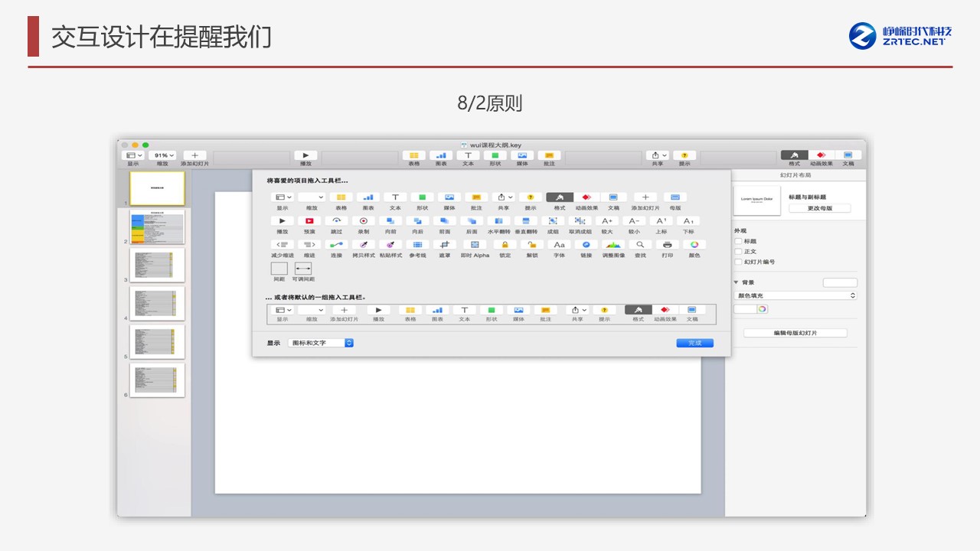Viewport: 980px width, 551px height.
Task: Open the 图标和文字 display dropdown
Action: tap(322, 343)
